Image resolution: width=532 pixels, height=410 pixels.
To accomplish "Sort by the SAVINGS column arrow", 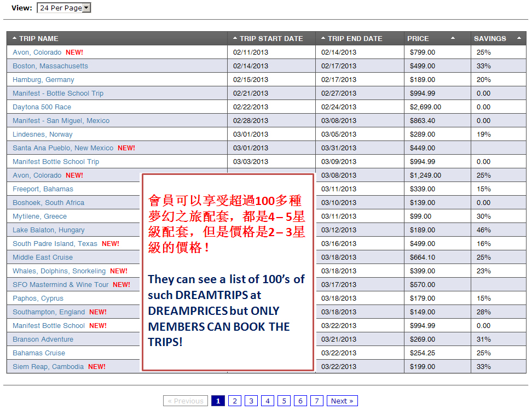I will (519, 38).
